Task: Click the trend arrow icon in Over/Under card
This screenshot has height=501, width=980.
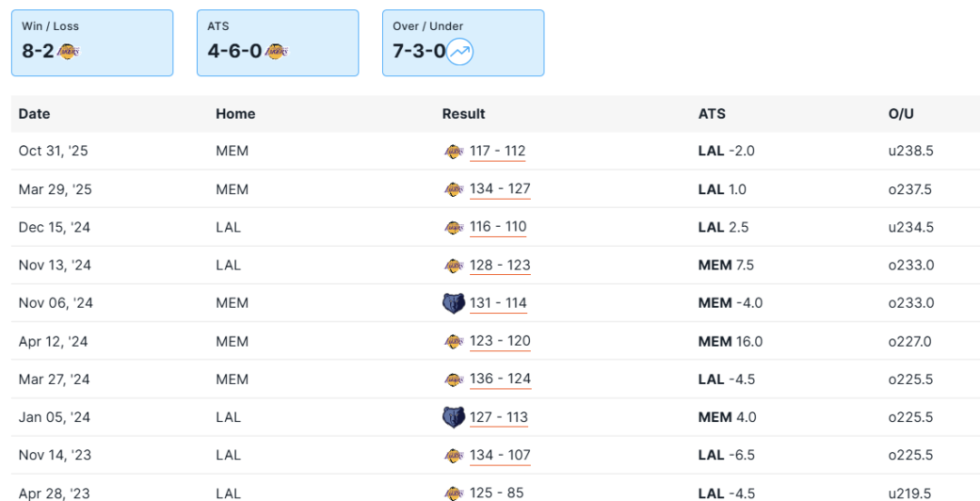Action: tap(460, 52)
